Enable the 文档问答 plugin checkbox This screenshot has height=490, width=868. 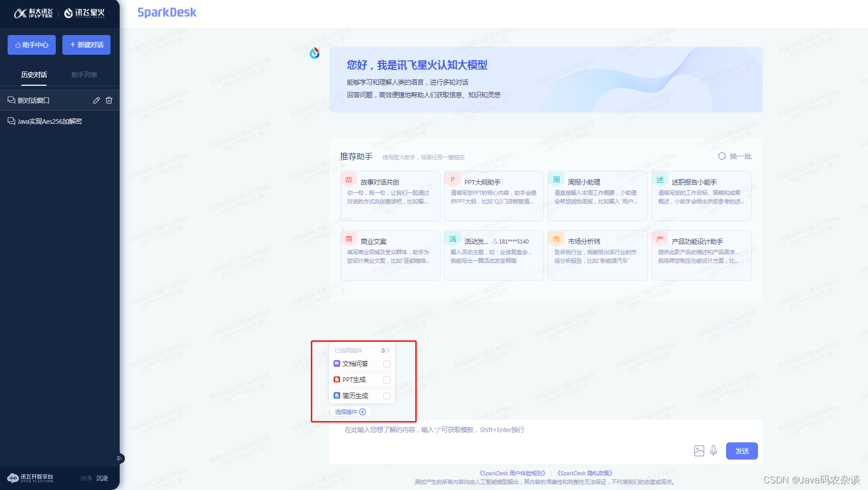tap(387, 364)
